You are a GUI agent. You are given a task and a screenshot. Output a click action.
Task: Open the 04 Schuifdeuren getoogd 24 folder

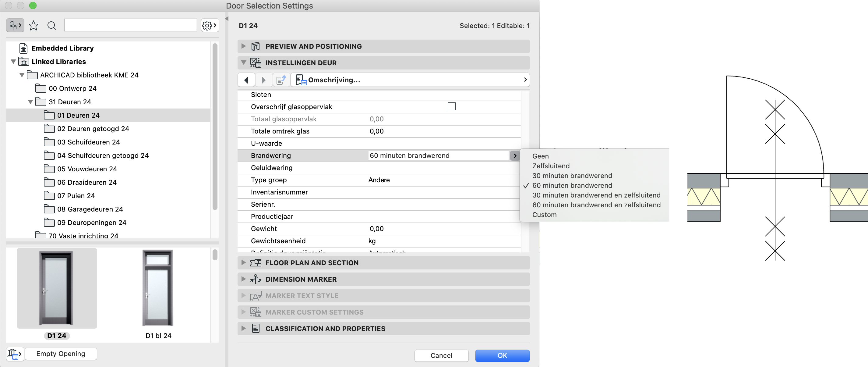coord(102,155)
